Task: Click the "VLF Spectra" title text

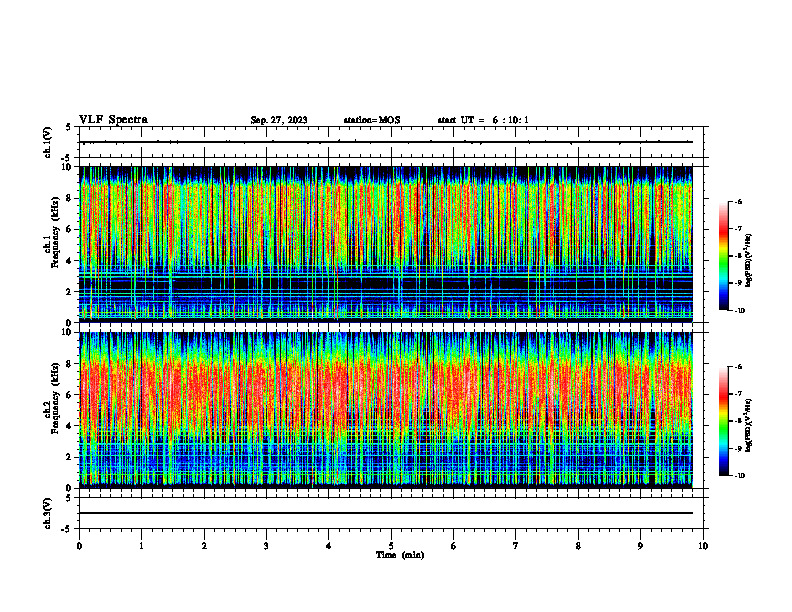Action: pyautogui.click(x=113, y=120)
